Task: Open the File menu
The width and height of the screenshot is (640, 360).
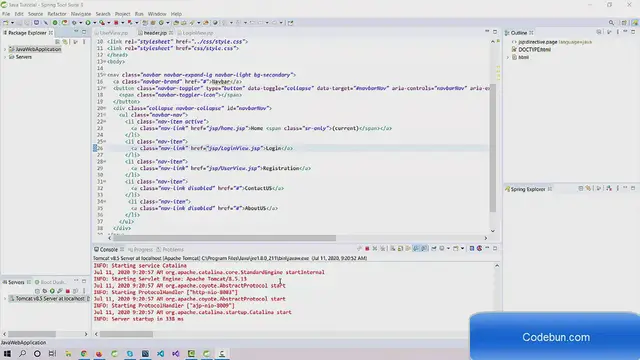Action: pos(6,14)
